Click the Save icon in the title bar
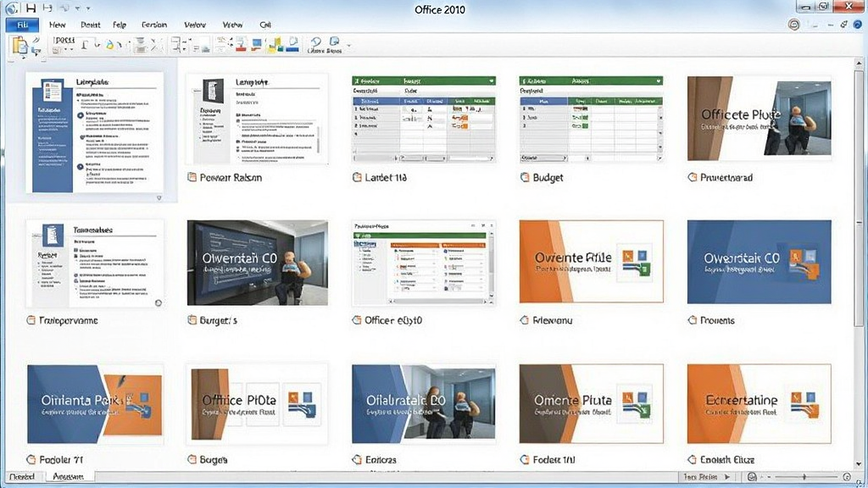The width and height of the screenshot is (868, 488). click(31, 8)
